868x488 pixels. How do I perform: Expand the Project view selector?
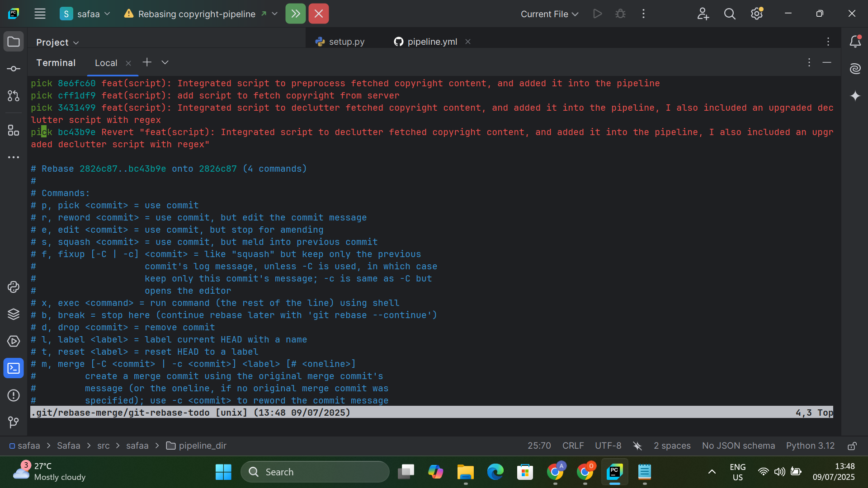click(58, 42)
